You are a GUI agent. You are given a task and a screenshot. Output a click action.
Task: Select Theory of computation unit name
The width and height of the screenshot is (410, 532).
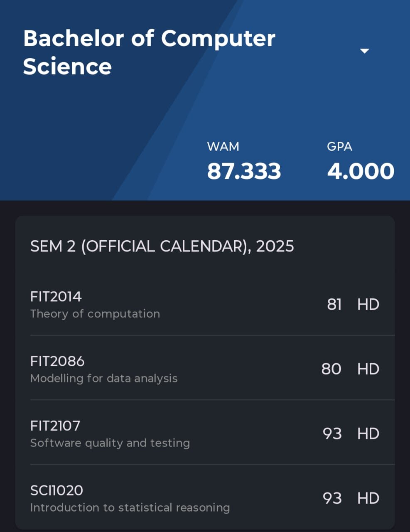click(95, 314)
